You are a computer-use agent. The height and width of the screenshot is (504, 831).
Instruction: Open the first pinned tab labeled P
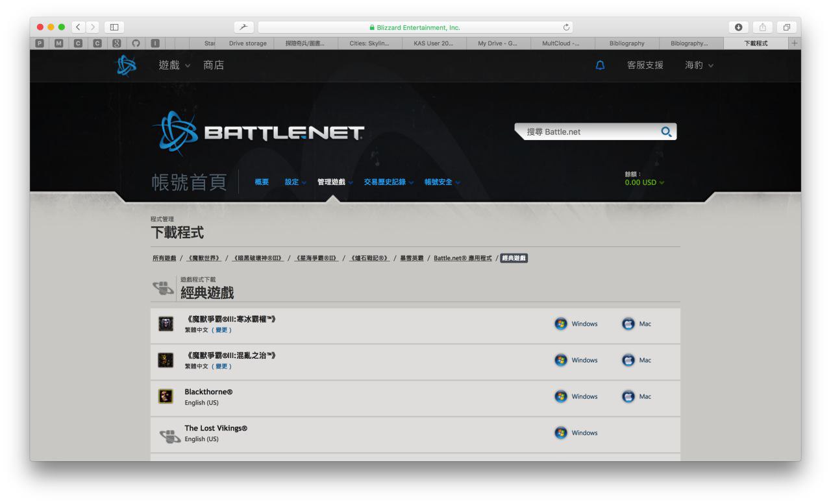click(x=41, y=43)
